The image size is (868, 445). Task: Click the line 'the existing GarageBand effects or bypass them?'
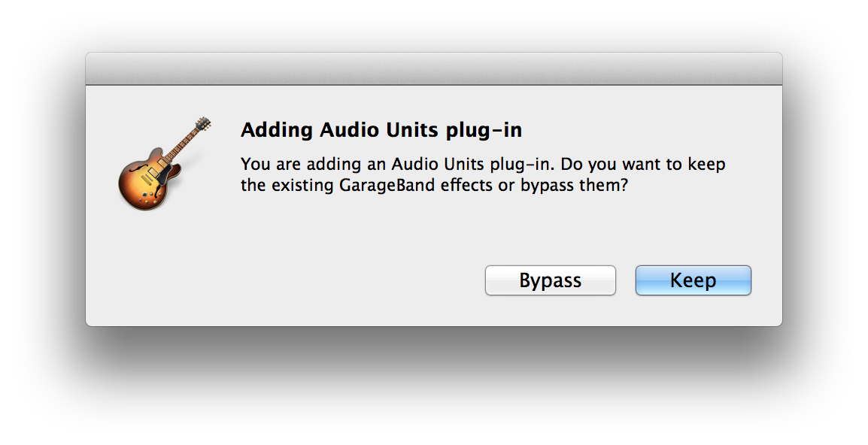(x=435, y=185)
